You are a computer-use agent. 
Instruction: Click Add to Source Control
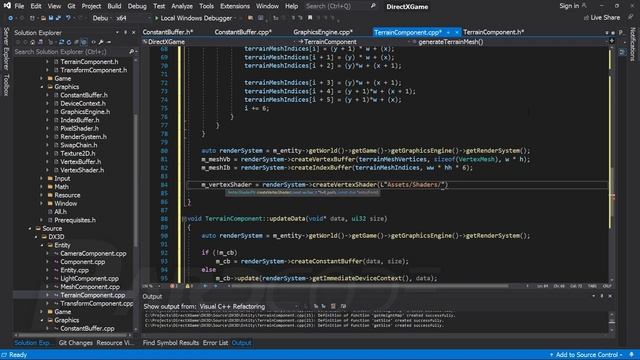click(586, 355)
